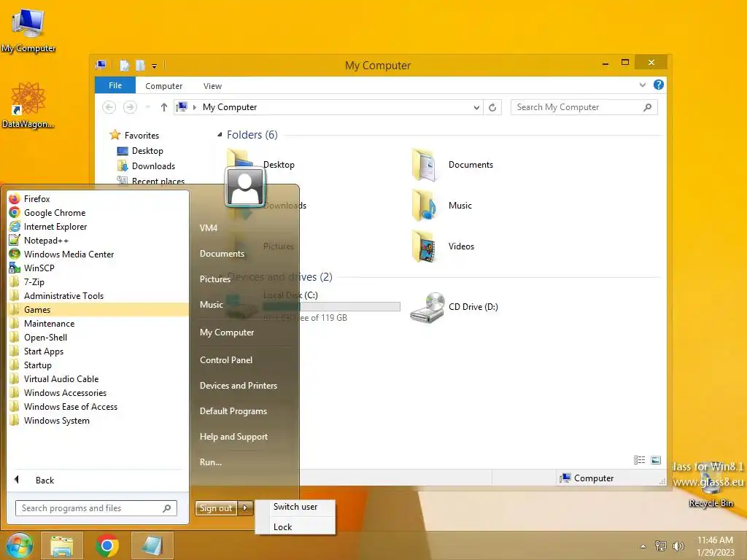The width and height of the screenshot is (747, 560).
Task: Click the Help question mark icon
Action: pos(659,85)
